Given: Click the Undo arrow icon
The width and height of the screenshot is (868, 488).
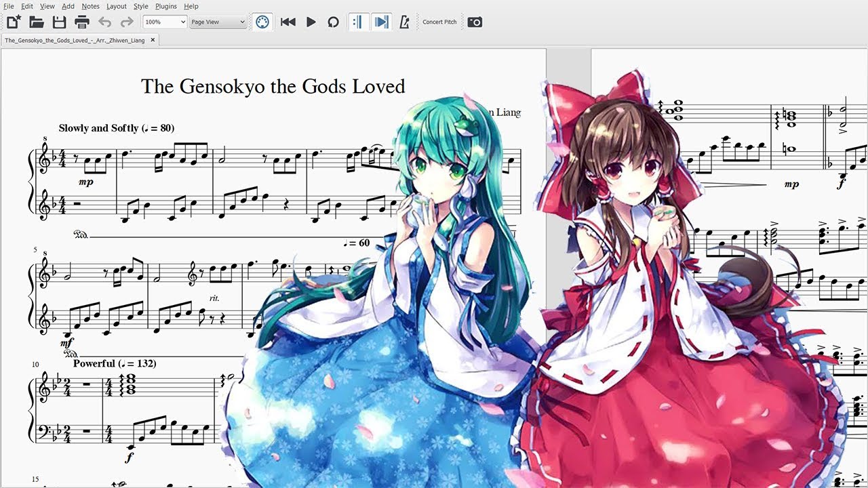Looking at the screenshot, I should pos(104,22).
